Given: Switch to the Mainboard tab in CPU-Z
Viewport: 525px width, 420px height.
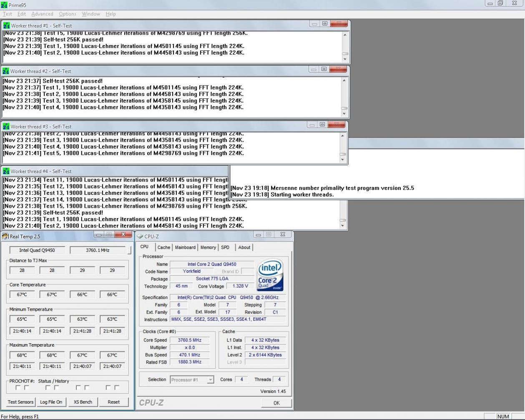Looking at the screenshot, I should coord(185,247).
